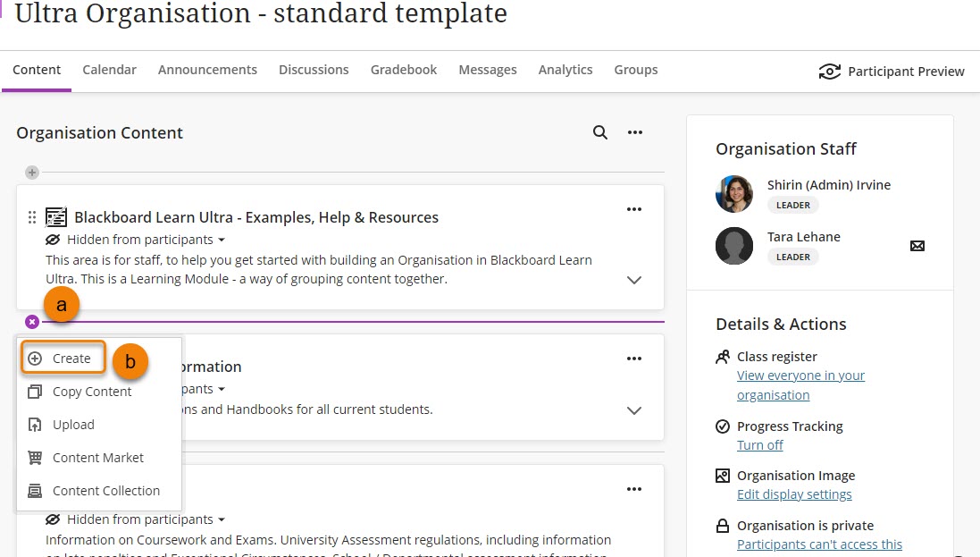
Task: Open the Organisation Content three-dot menu
Action: click(x=635, y=132)
